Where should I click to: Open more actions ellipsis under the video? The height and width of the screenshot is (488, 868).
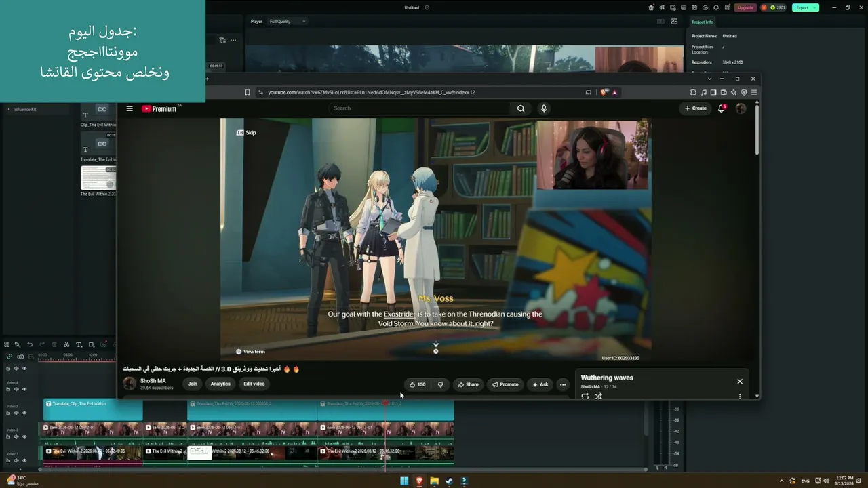pyautogui.click(x=562, y=384)
